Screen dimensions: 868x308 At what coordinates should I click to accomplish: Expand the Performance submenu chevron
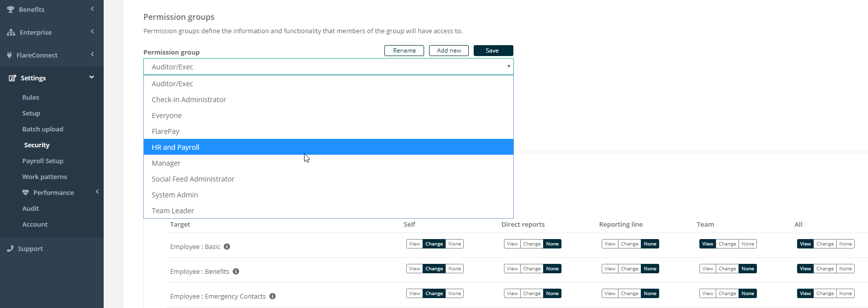pyautogui.click(x=97, y=192)
